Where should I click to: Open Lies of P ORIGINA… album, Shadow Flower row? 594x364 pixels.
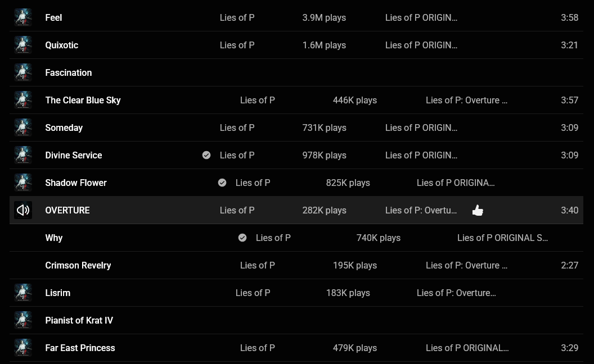tap(456, 183)
